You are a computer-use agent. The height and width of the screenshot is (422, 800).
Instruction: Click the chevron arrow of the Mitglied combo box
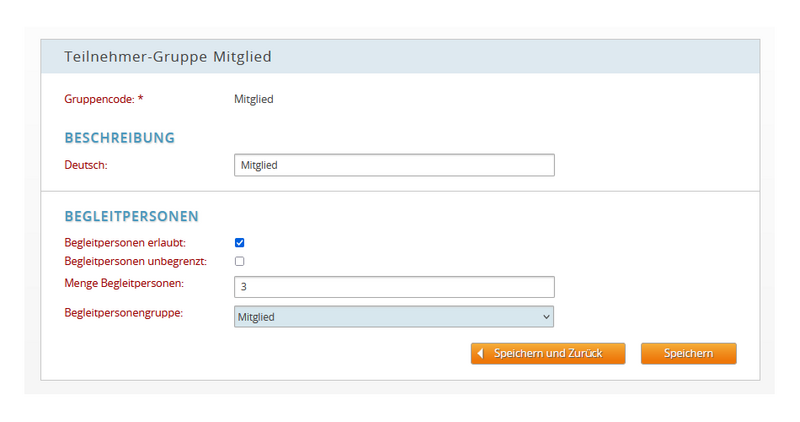tap(546, 317)
